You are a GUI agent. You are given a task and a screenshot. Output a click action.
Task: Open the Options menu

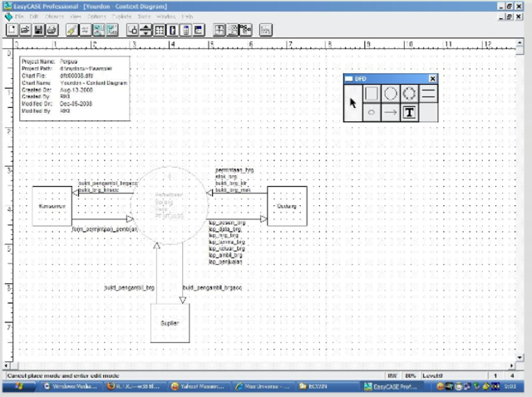point(96,17)
